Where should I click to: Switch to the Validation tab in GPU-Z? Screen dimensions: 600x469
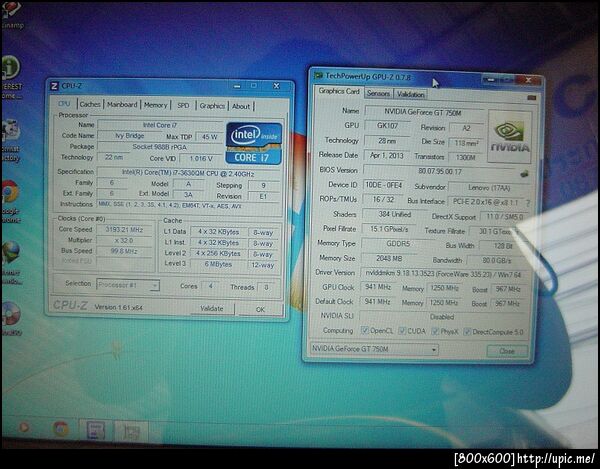click(x=410, y=94)
